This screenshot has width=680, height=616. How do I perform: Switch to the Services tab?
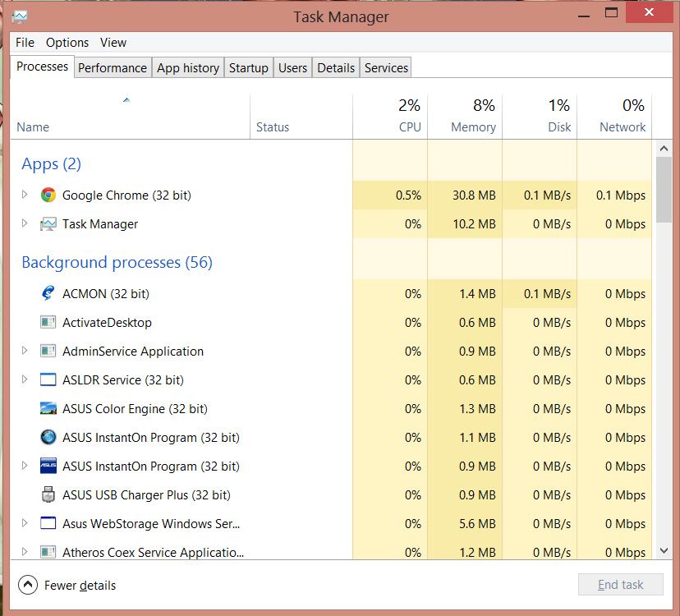click(x=386, y=68)
